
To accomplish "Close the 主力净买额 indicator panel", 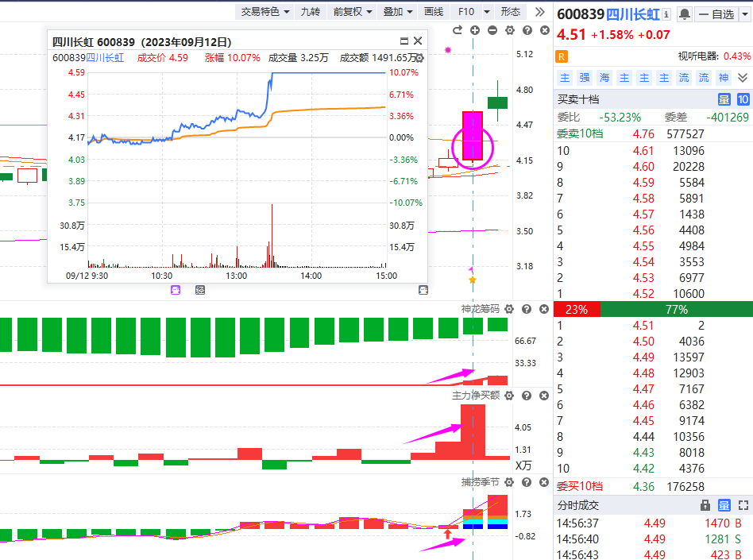I will click(x=543, y=396).
